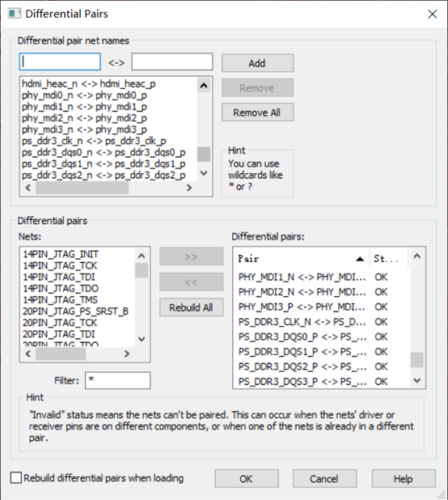Click left arrow of Nets horizontal scrollbar
Image resolution: width=448 pixels, height=500 pixels.
pyautogui.click(x=28, y=354)
